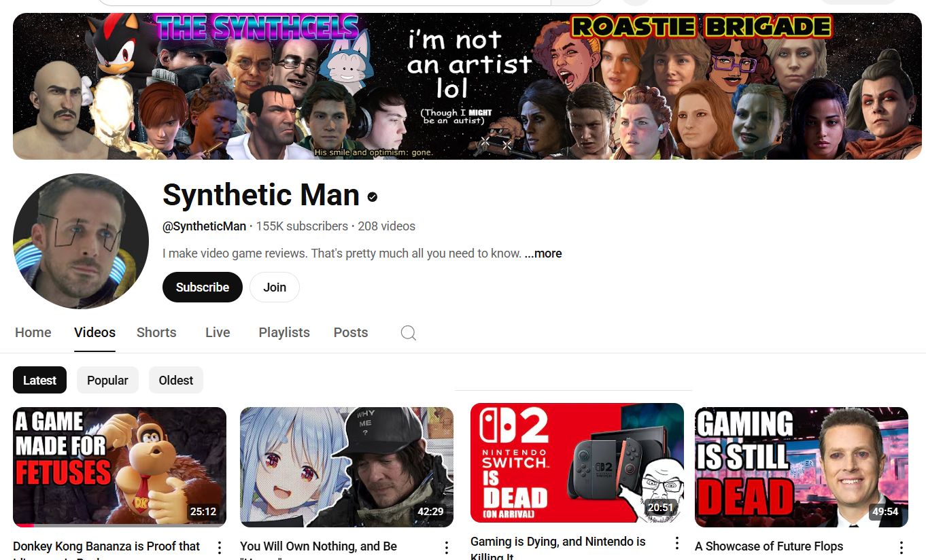Sort videos by Popular
This screenshot has width=926, height=560.
click(107, 381)
